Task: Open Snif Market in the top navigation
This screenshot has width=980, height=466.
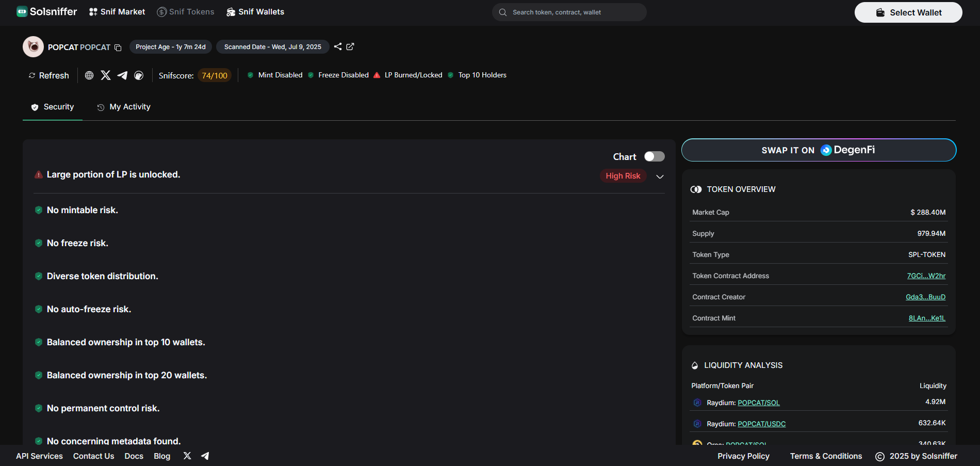Action: (x=117, y=12)
